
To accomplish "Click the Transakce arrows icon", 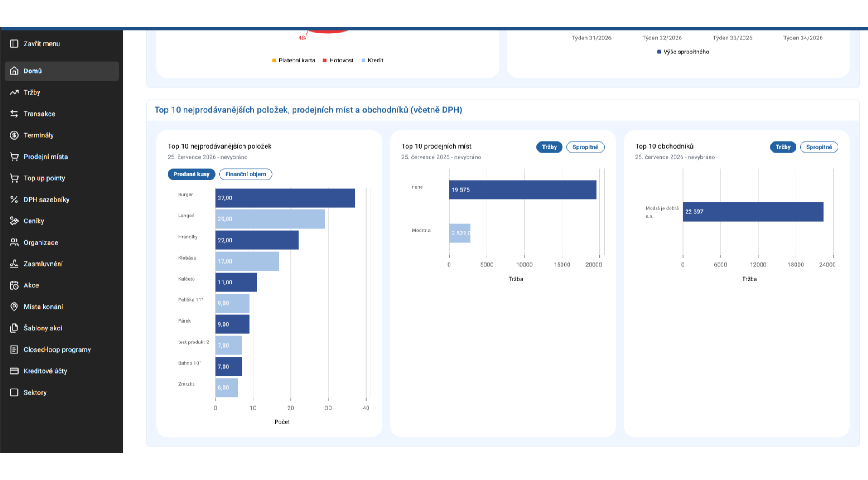I will pyautogui.click(x=14, y=114).
